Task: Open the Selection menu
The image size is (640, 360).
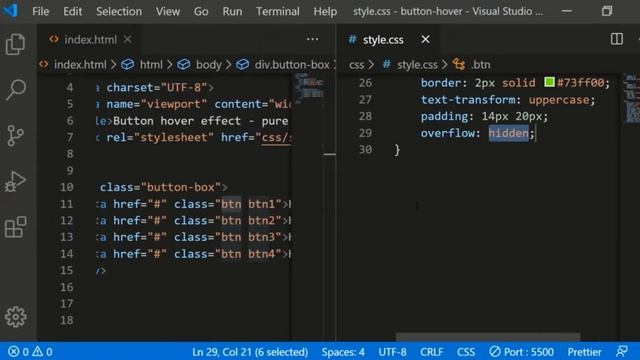Action: (119, 11)
